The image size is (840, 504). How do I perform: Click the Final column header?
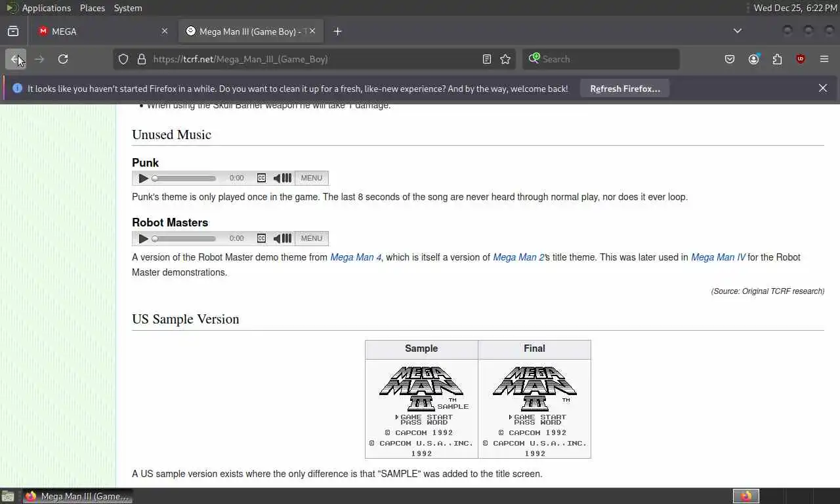(534, 348)
